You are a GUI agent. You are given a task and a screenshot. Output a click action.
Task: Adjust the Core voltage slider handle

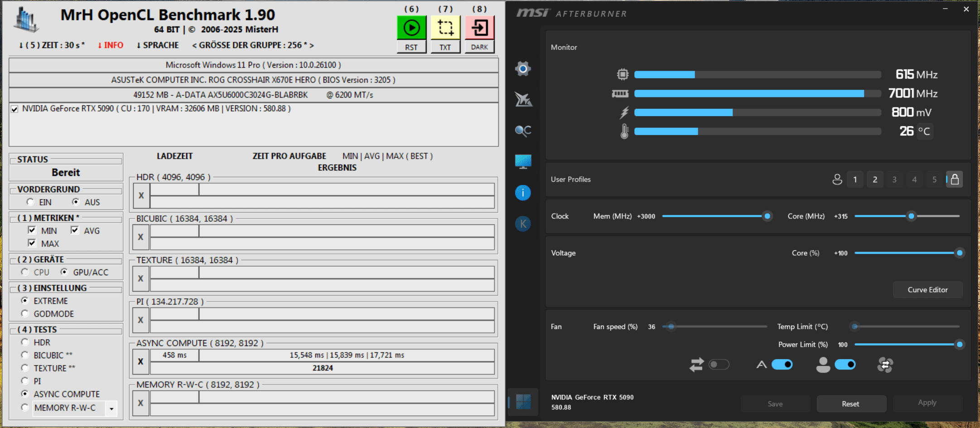pyautogui.click(x=959, y=253)
